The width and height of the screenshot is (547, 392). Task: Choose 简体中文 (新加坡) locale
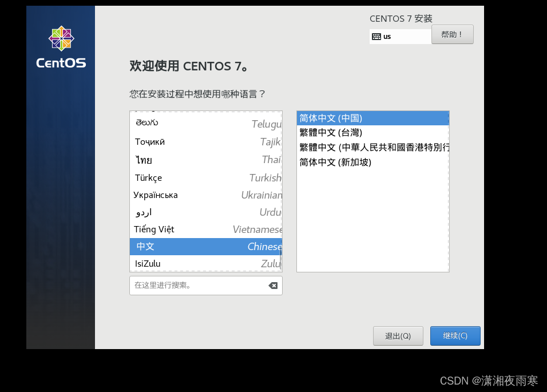click(x=373, y=162)
